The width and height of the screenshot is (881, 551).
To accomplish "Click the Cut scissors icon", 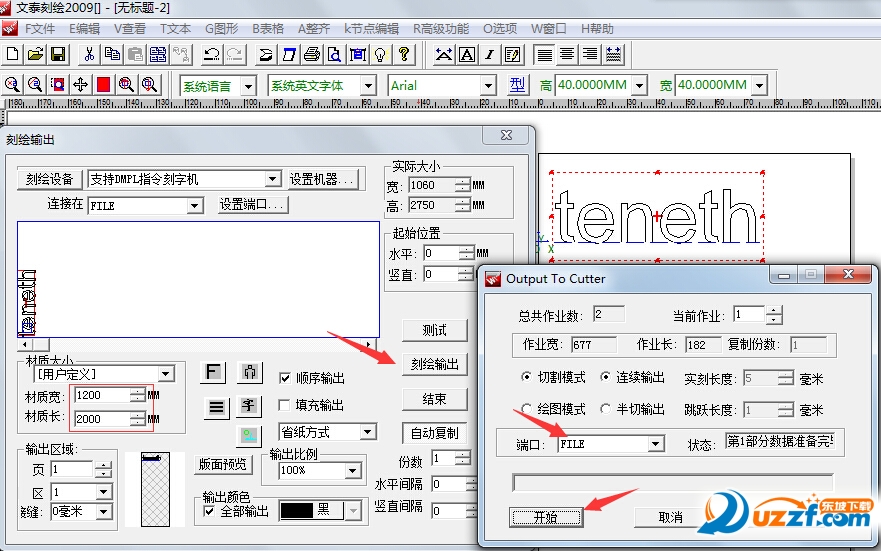I will (89, 54).
